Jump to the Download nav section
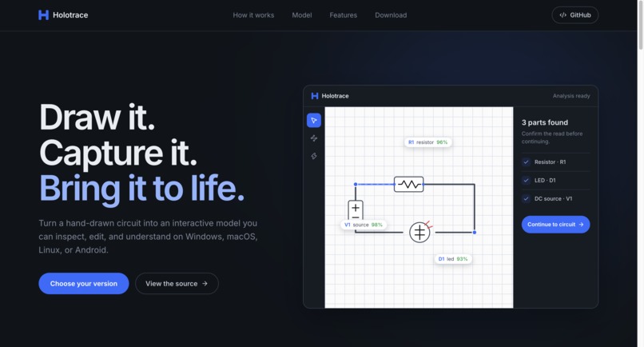 (x=391, y=15)
